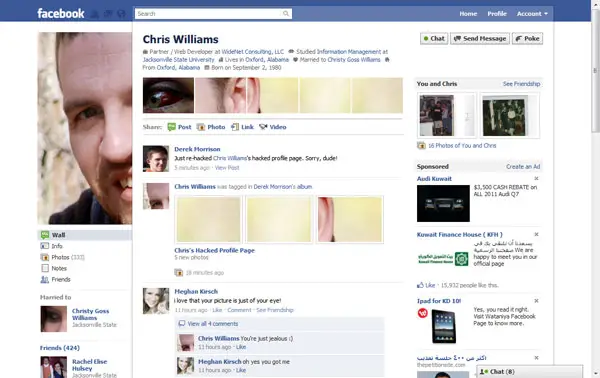The width and height of the screenshot is (600, 378).
Task: Dismiss the Audi Kuwait ad
Action: 536,179
